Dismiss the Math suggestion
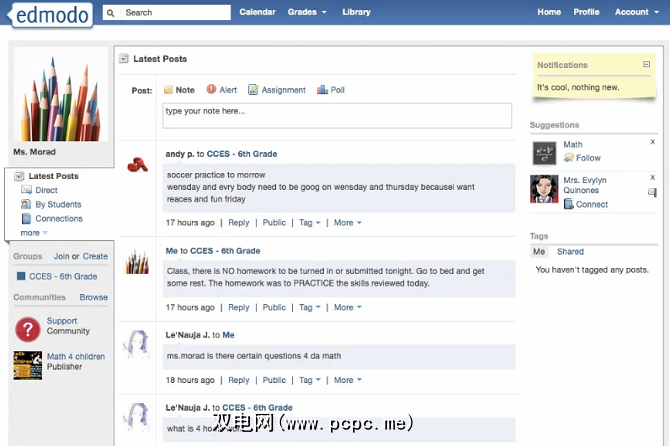Screen dimensions: 670x446 [x=652, y=142]
